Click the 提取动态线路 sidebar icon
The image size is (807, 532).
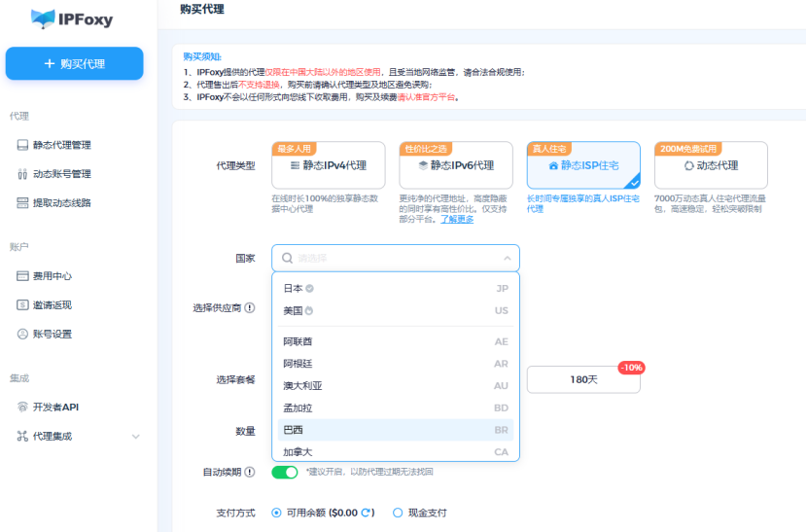pos(22,203)
